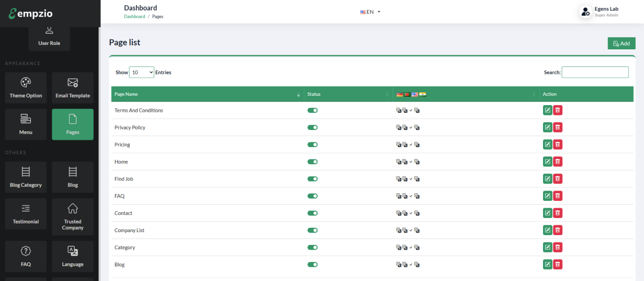Viewport: 644px width, 281px height.
Task: Delete the Terms And Conditions page
Action: [x=558, y=110]
